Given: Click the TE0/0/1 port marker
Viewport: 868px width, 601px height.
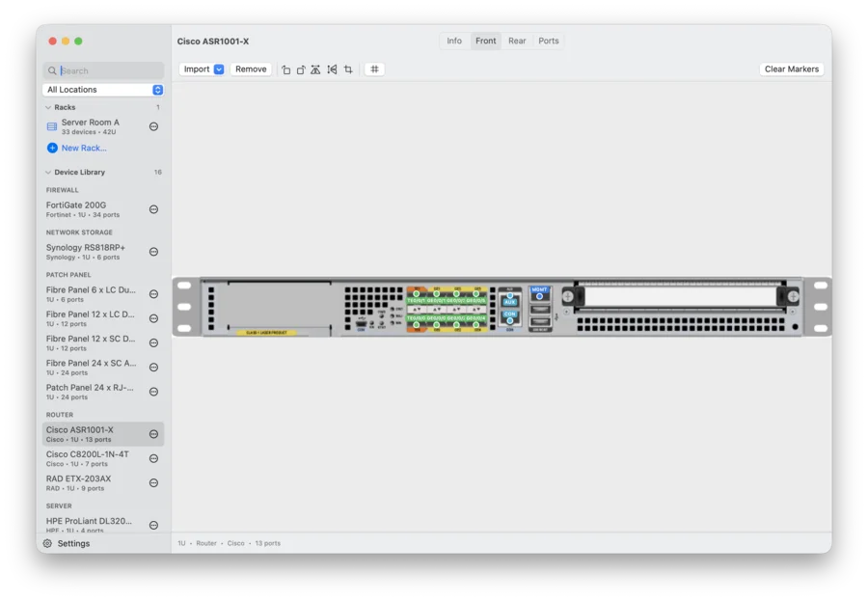Looking at the screenshot, I should [417, 294].
